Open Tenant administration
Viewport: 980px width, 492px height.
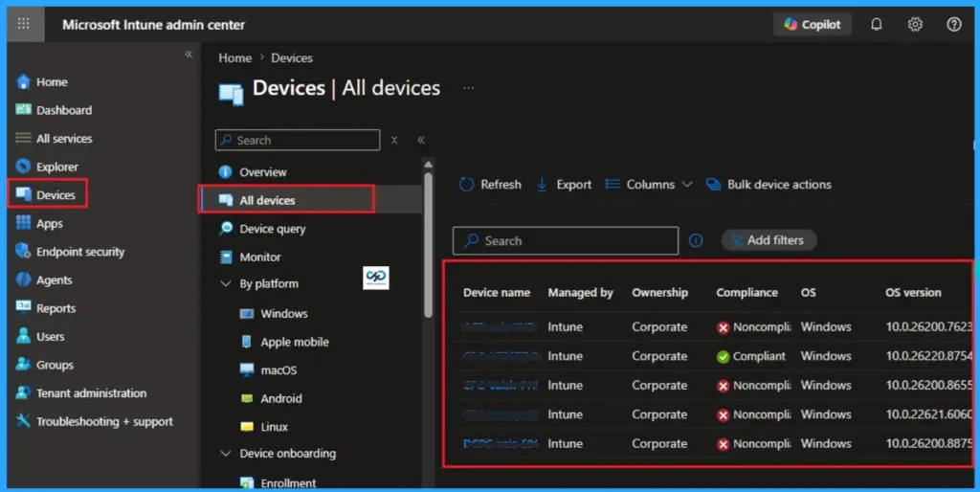pyautogui.click(x=81, y=392)
